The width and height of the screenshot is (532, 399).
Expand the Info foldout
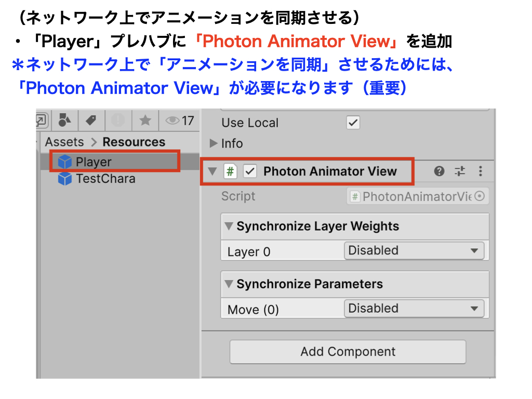(x=214, y=143)
